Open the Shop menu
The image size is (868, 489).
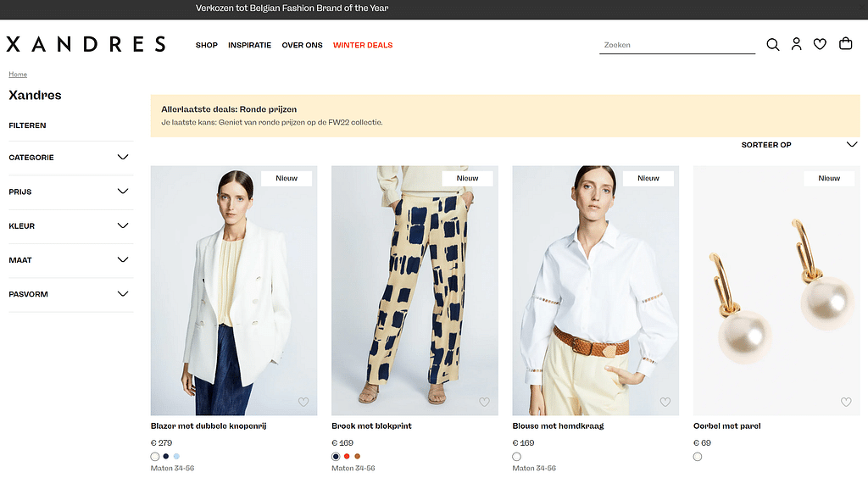pyautogui.click(x=207, y=45)
